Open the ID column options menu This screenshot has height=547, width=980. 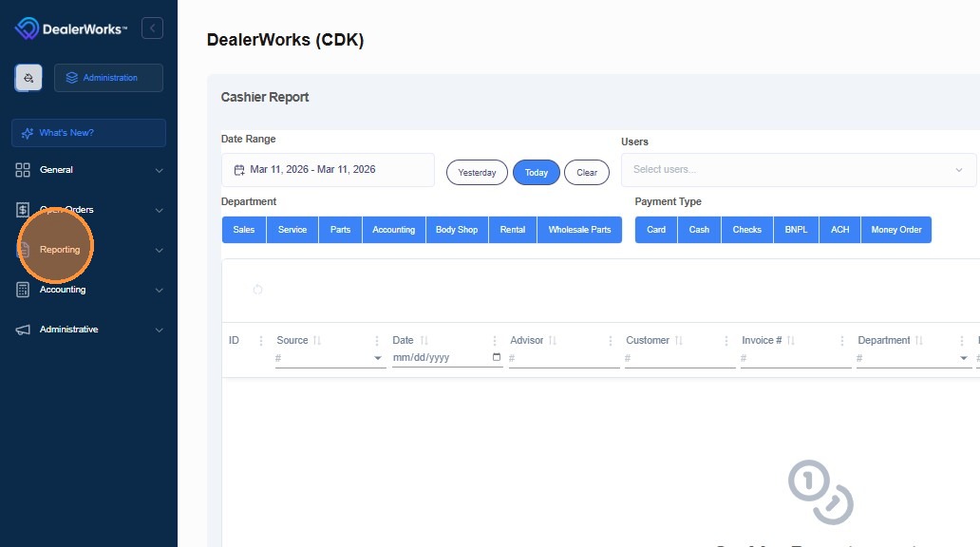pos(261,341)
